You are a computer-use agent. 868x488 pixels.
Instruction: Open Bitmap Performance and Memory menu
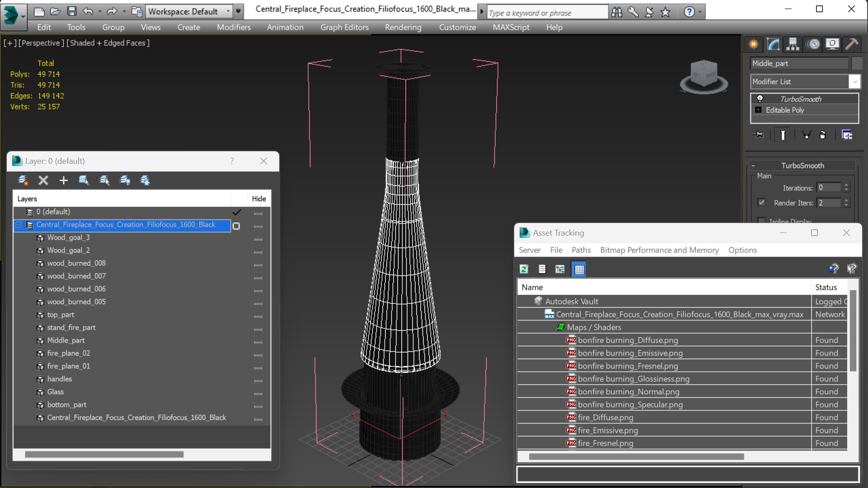[x=659, y=250]
